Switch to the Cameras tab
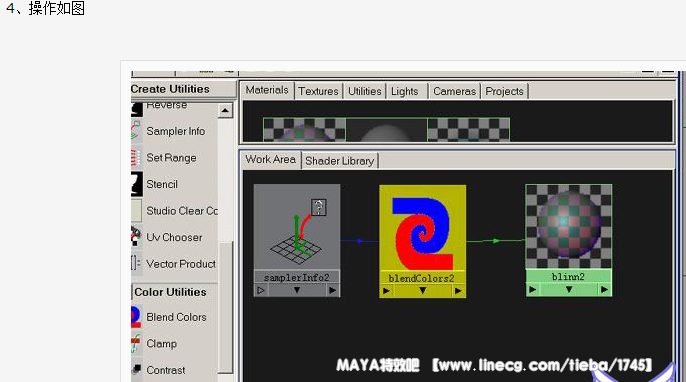Image resolution: width=686 pixels, height=382 pixels. [454, 91]
